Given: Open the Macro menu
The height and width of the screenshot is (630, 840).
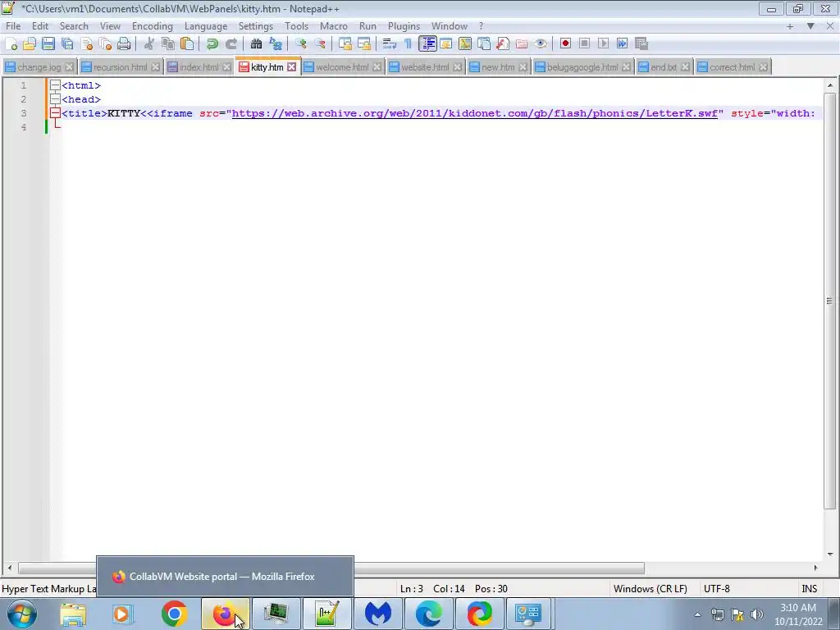Looking at the screenshot, I should (x=333, y=26).
